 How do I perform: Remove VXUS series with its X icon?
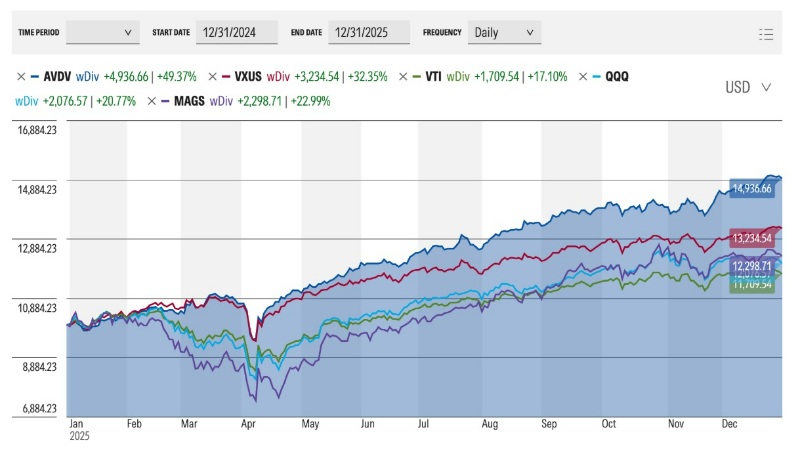point(212,77)
